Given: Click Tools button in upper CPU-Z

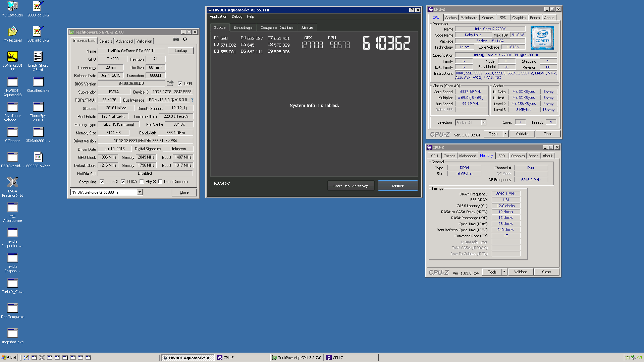Looking at the screenshot, I should pyautogui.click(x=493, y=134).
